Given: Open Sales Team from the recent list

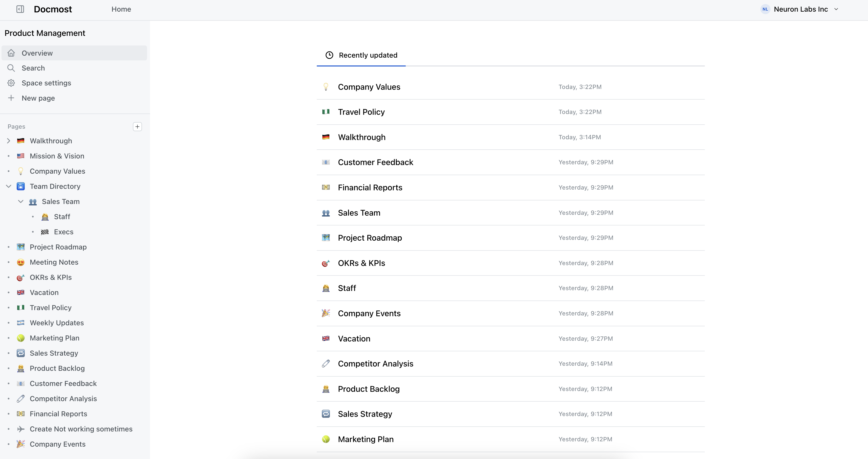Looking at the screenshot, I should 511,213.
